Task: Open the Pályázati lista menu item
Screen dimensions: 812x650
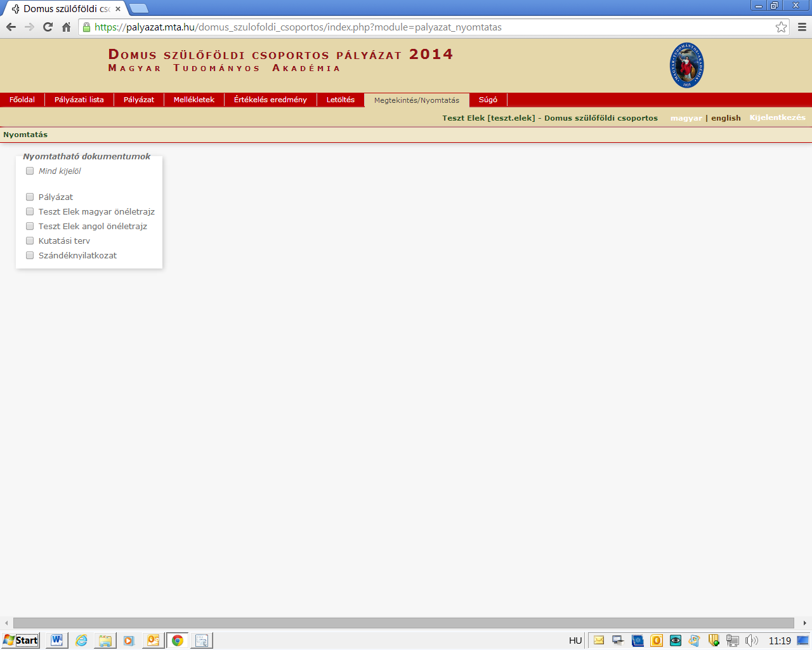Action: [x=79, y=100]
